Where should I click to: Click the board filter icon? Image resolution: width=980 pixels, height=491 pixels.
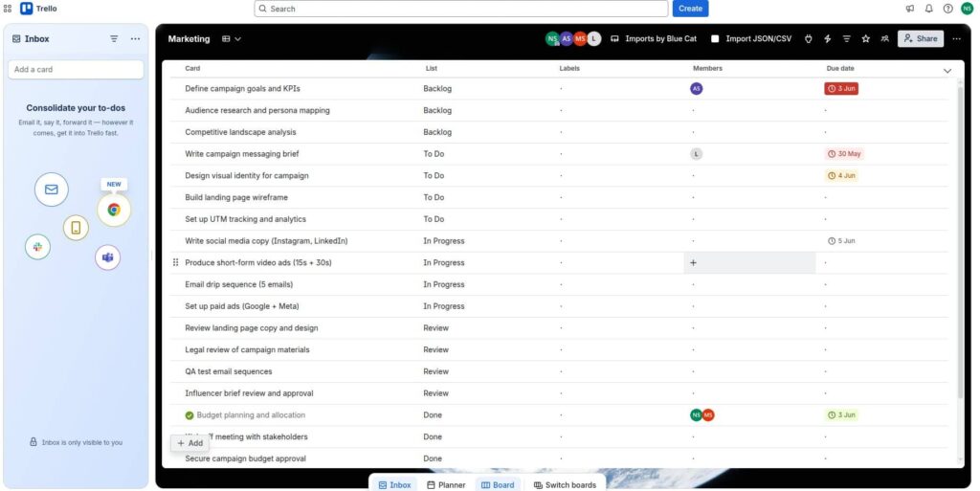[846, 38]
